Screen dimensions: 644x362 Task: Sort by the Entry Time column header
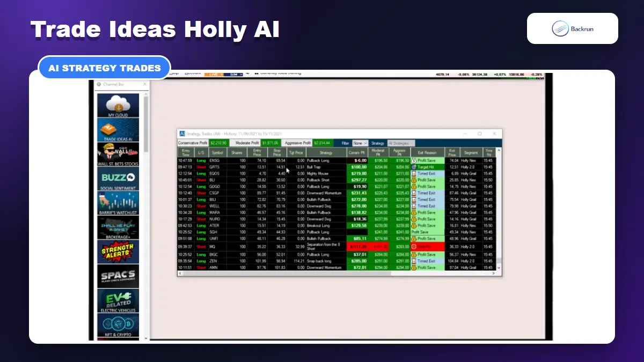(186, 152)
